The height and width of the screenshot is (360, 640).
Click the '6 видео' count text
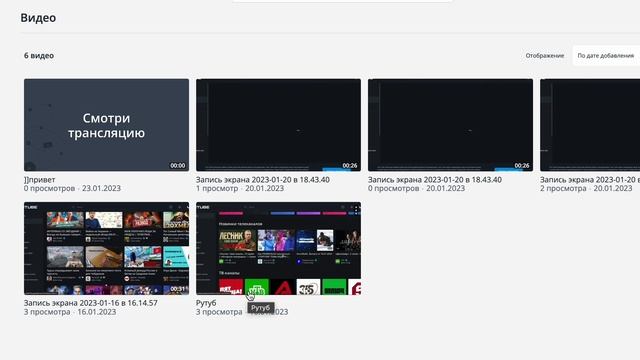[x=39, y=56]
